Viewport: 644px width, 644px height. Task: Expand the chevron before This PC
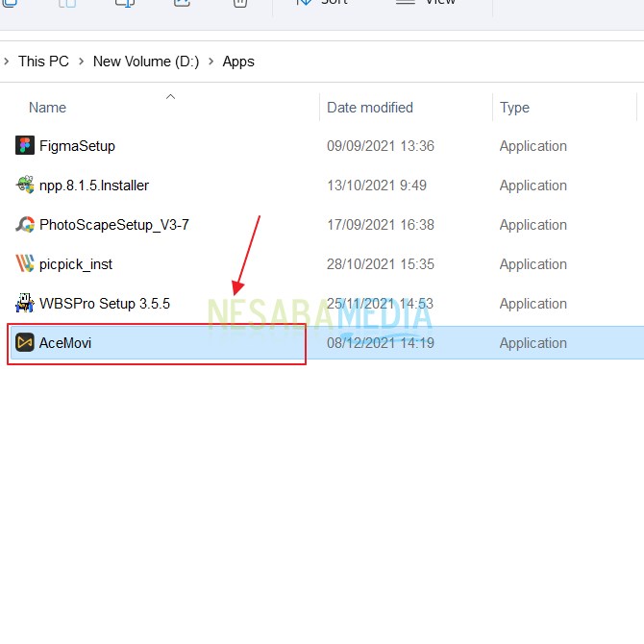[6, 62]
